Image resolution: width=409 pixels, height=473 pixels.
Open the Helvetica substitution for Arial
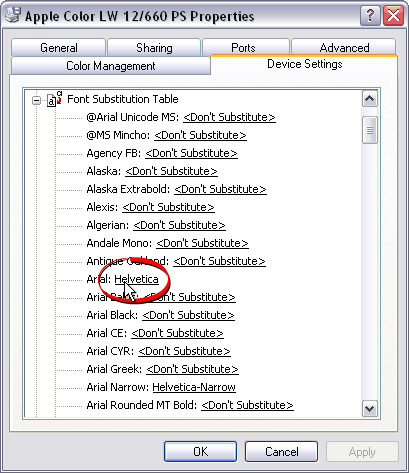(x=136, y=279)
